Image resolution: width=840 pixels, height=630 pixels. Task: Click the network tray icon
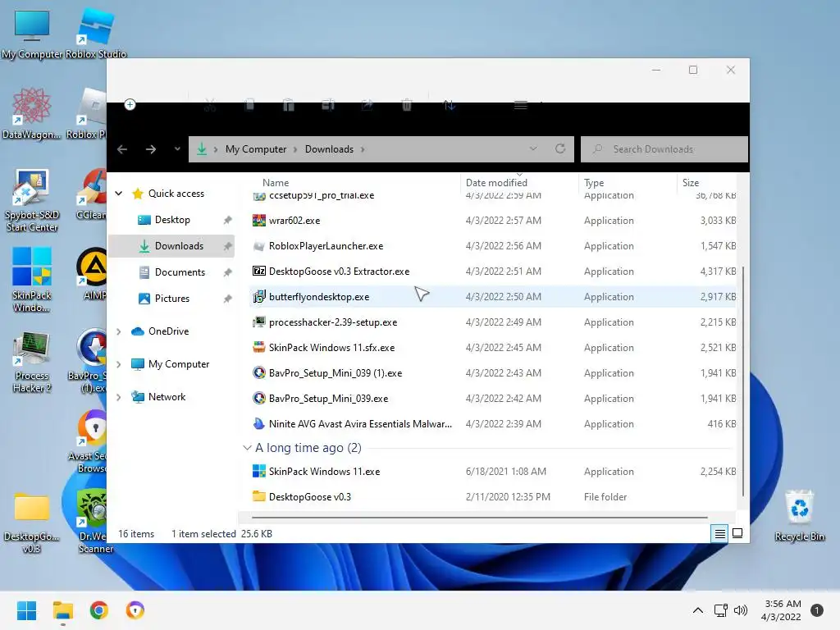(x=720, y=610)
